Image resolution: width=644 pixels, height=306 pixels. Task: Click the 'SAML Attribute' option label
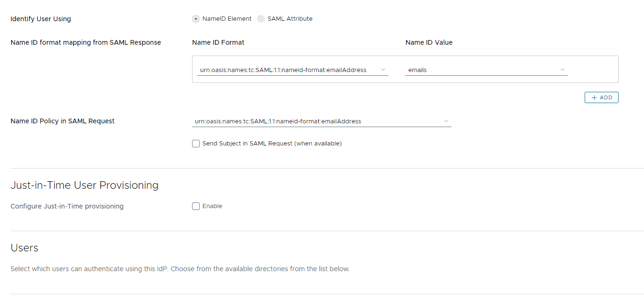coord(290,19)
